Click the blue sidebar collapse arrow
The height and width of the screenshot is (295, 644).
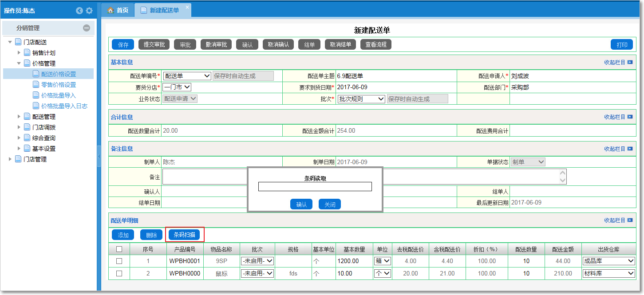[99, 156]
